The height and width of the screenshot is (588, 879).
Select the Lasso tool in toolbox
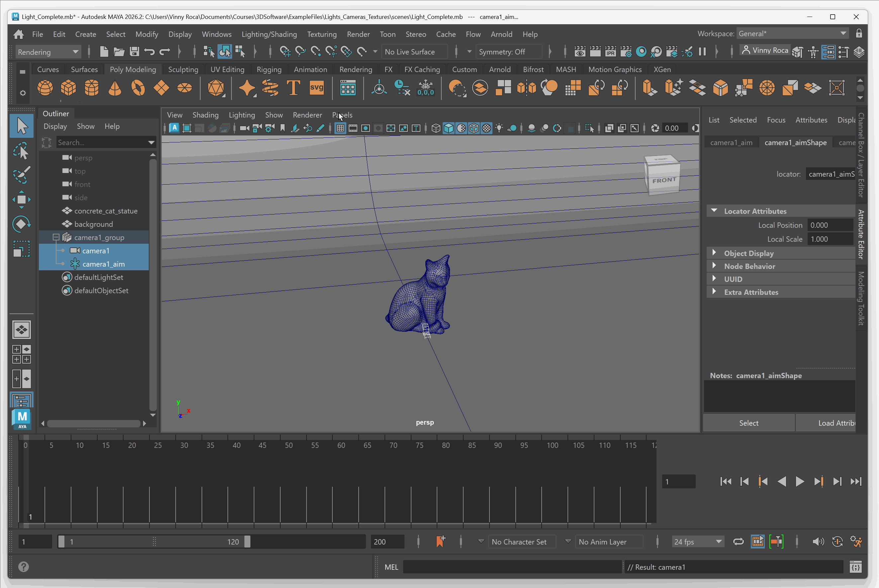(x=21, y=151)
